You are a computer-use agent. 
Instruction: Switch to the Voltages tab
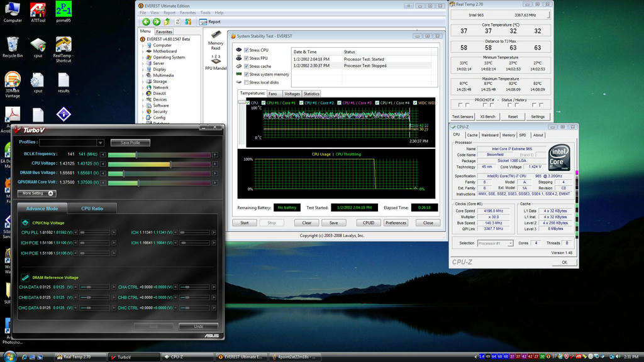[292, 94]
